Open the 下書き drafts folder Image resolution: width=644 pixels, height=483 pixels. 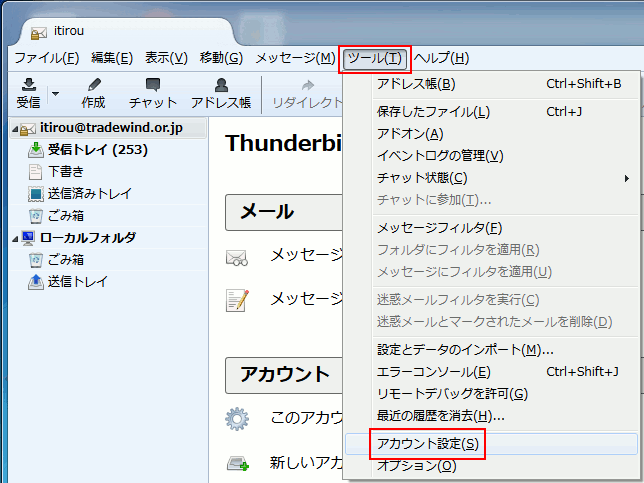tap(66, 171)
